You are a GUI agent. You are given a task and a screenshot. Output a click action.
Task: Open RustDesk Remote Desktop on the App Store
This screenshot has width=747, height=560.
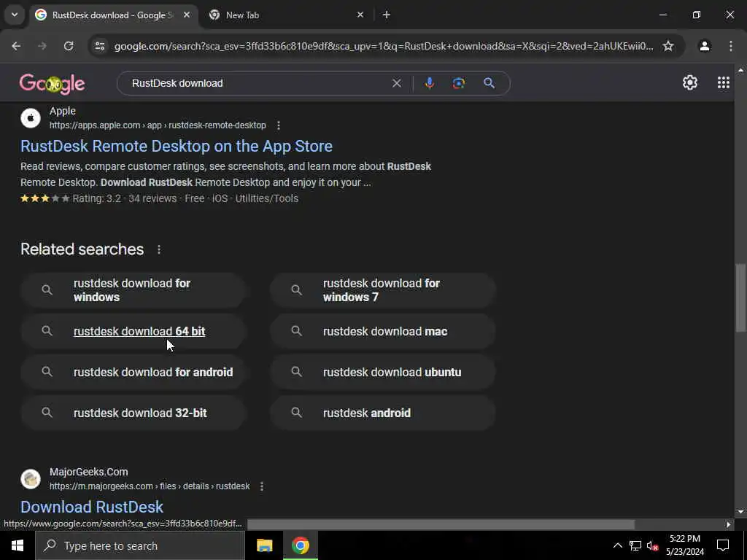[177, 146]
